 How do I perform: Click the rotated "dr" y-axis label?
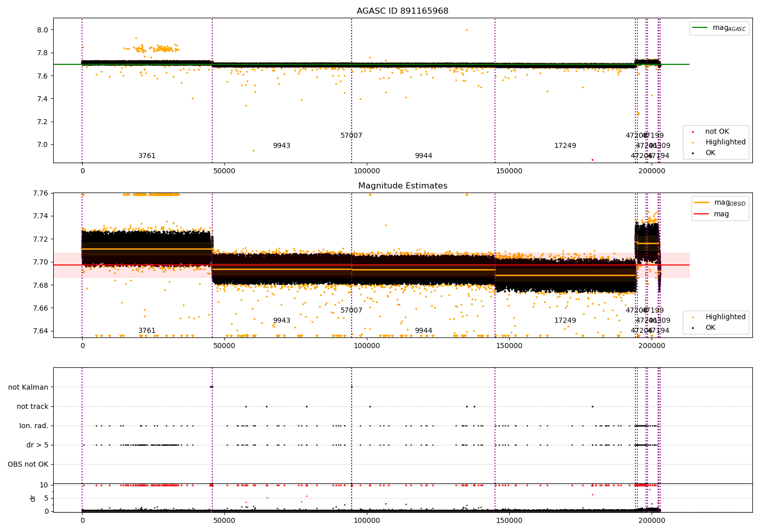33,498
